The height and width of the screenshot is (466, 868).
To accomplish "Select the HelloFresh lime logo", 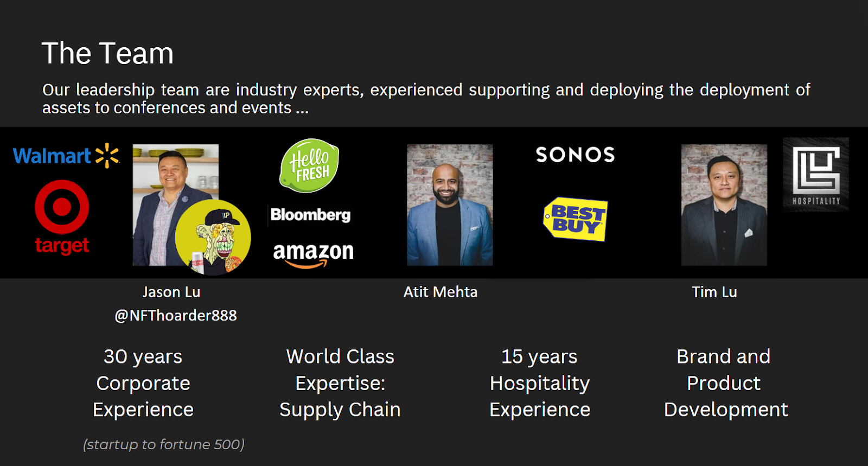I will [x=309, y=166].
